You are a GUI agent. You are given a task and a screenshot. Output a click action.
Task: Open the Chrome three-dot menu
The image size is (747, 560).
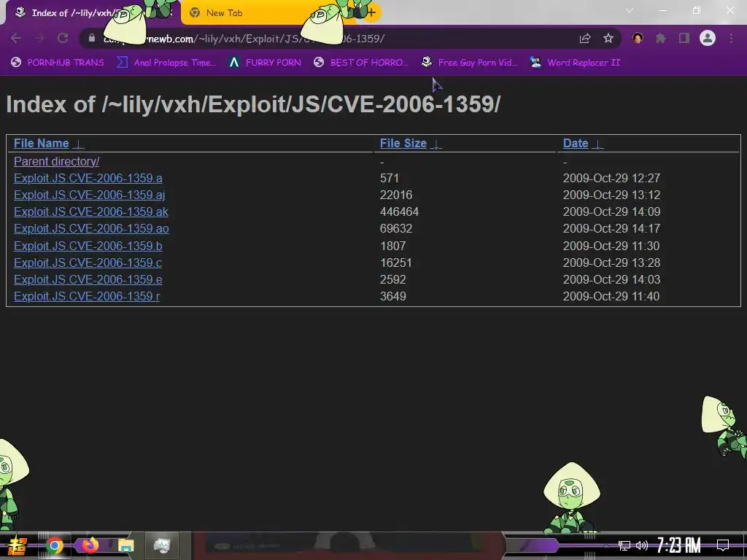point(731,39)
